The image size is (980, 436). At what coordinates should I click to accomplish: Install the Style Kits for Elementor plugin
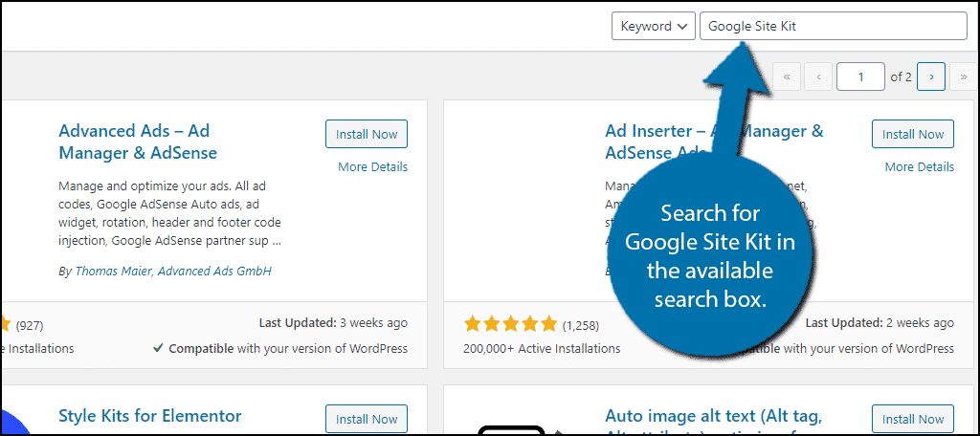[367, 419]
